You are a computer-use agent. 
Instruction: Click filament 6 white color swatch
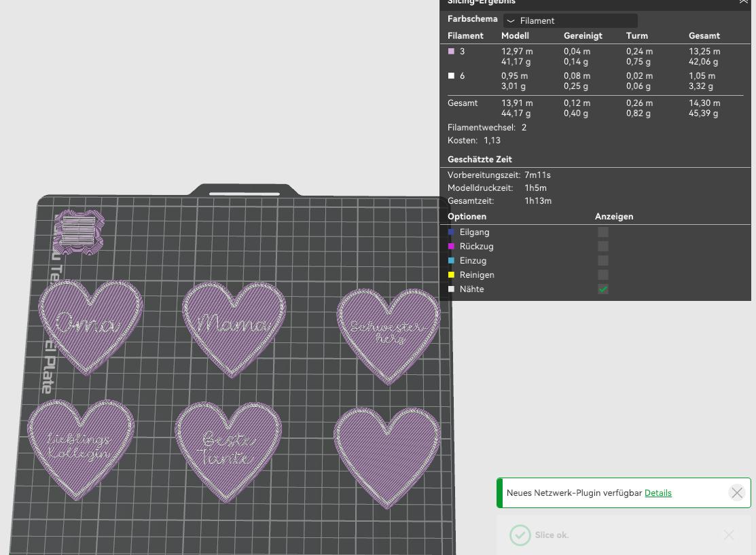tap(451, 75)
